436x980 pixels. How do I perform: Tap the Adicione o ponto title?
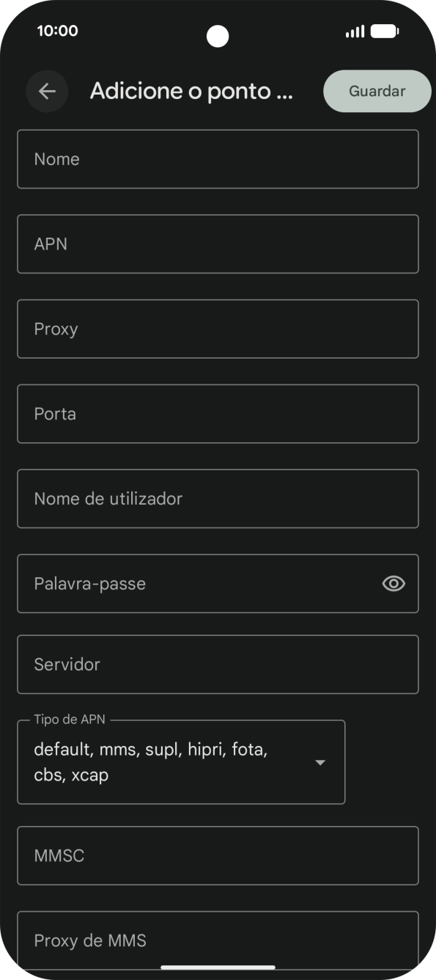pyautogui.click(x=191, y=91)
